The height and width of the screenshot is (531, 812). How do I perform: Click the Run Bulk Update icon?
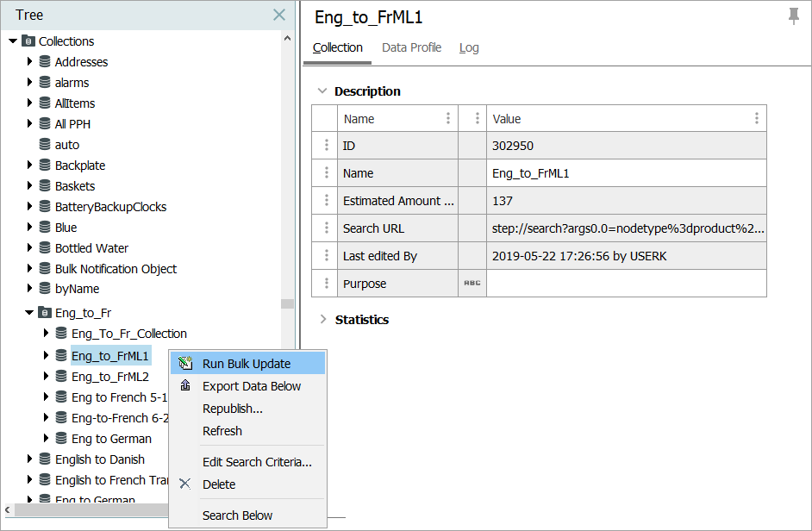click(x=184, y=364)
